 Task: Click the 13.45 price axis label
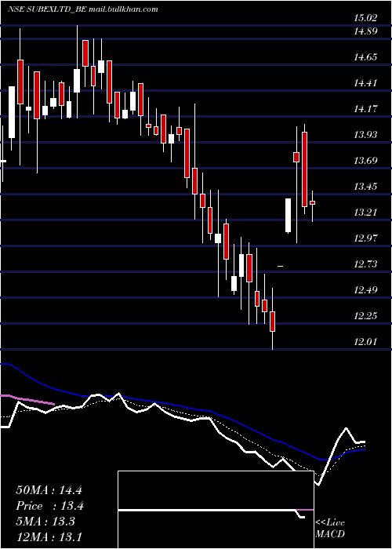pyautogui.click(x=365, y=187)
